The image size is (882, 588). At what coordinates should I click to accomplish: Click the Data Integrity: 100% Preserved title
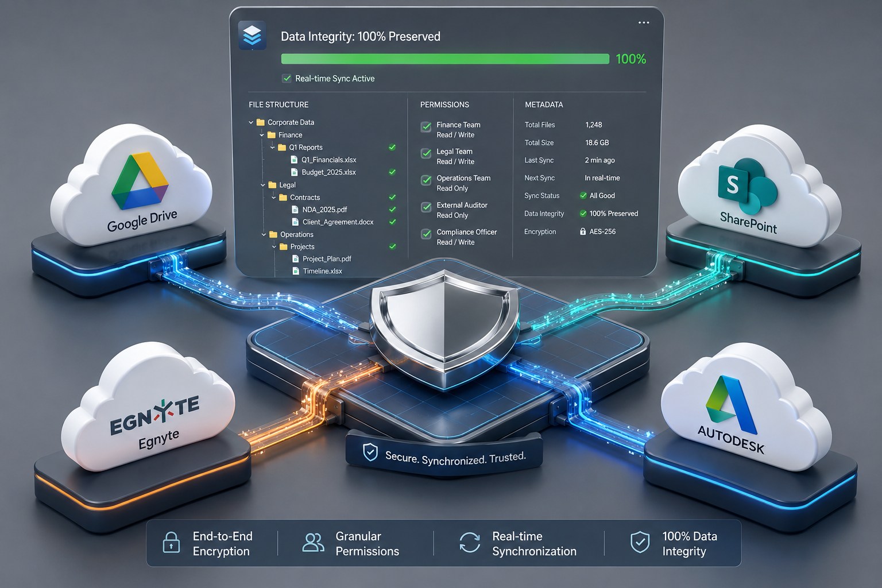pyautogui.click(x=361, y=36)
